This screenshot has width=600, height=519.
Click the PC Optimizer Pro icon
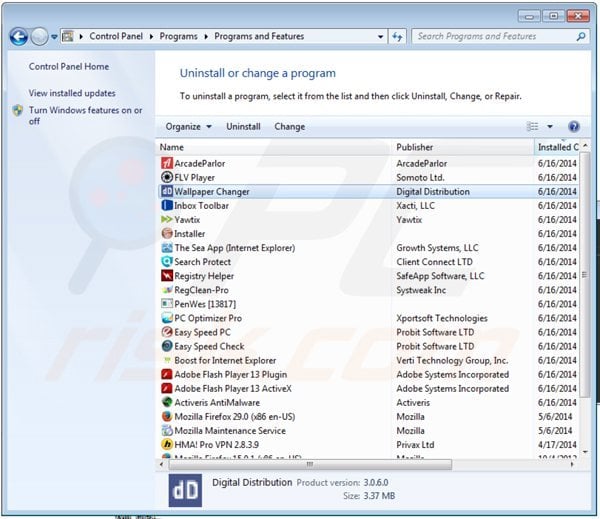click(167, 318)
